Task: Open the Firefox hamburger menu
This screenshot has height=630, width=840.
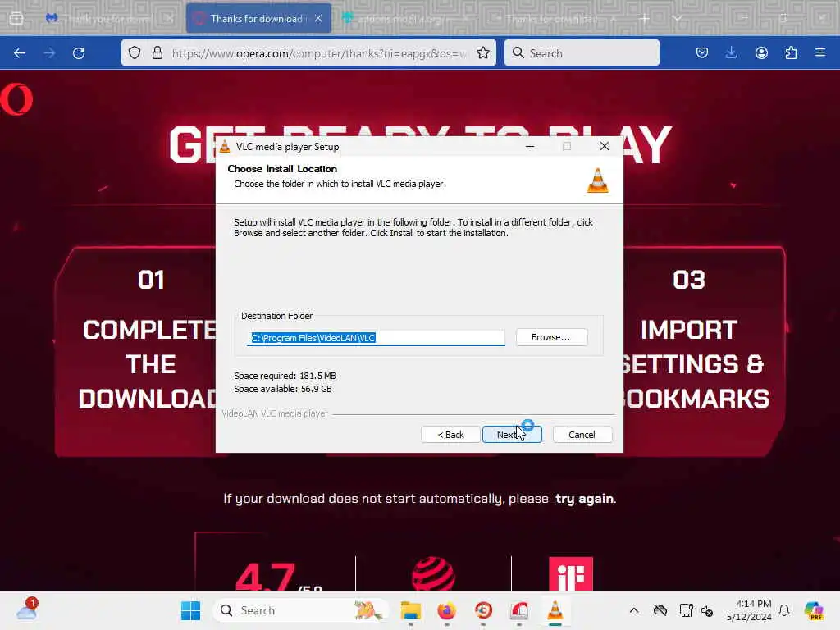Action: tap(820, 52)
